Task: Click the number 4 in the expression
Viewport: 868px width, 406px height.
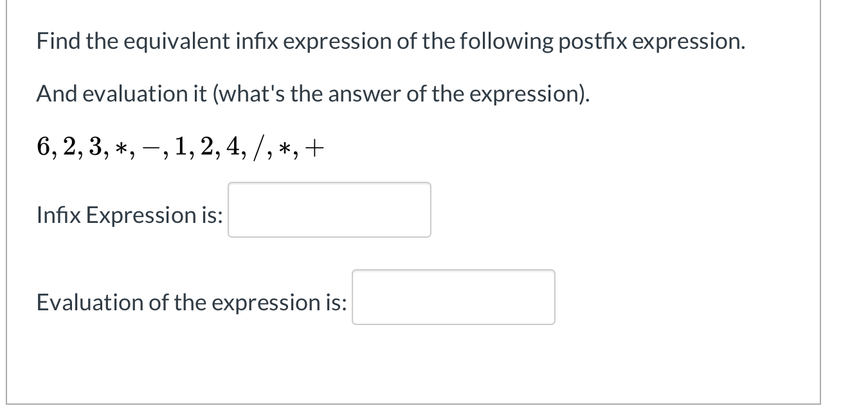Action: pos(231,146)
